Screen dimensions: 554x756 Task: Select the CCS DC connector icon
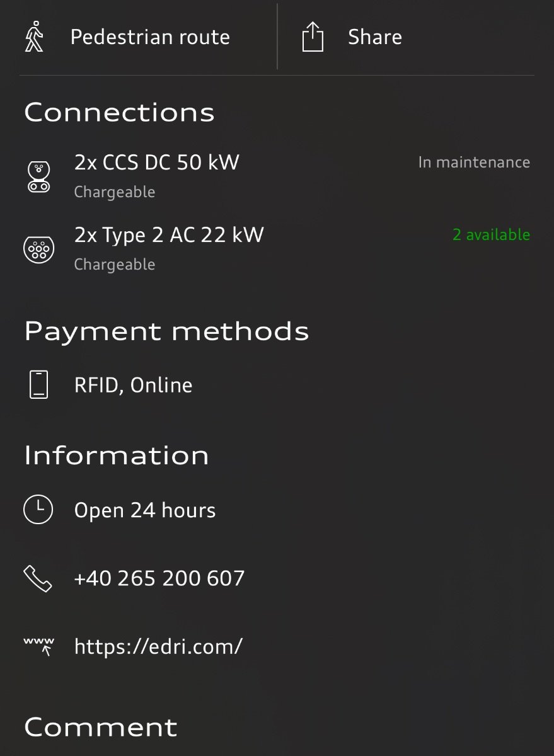(x=39, y=177)
